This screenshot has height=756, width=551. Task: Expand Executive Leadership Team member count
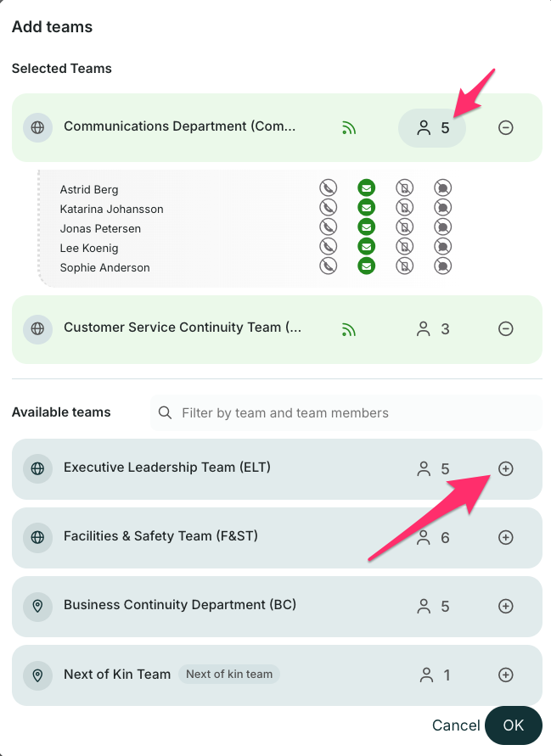432,468
